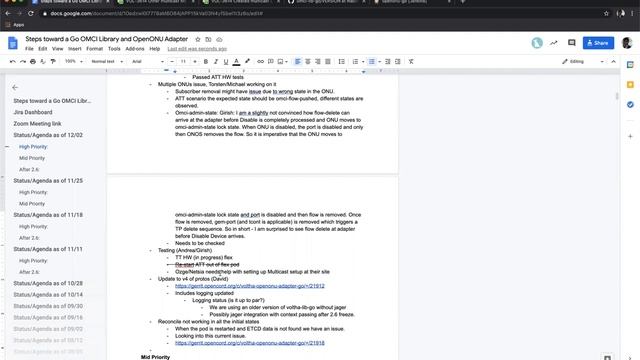Redo the last action
The image size is (640, 360).
[x=23, y=62]
